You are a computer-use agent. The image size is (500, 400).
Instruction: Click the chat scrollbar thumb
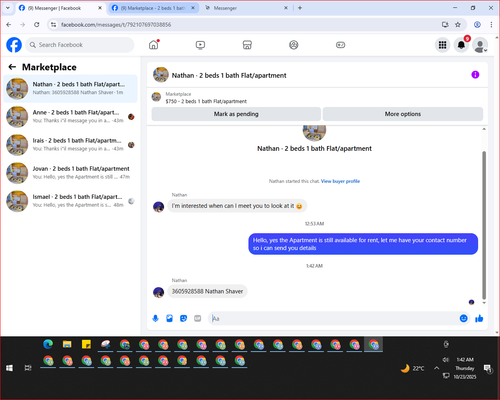(x=484, y=225)
